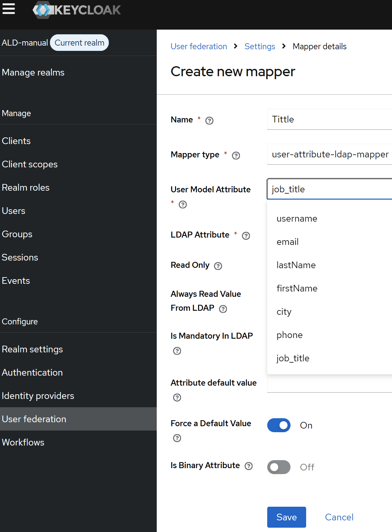The width and height of the screenshot is (392, 532).
Task: Choose lastName in the attribute list
Action: point(329,265)
